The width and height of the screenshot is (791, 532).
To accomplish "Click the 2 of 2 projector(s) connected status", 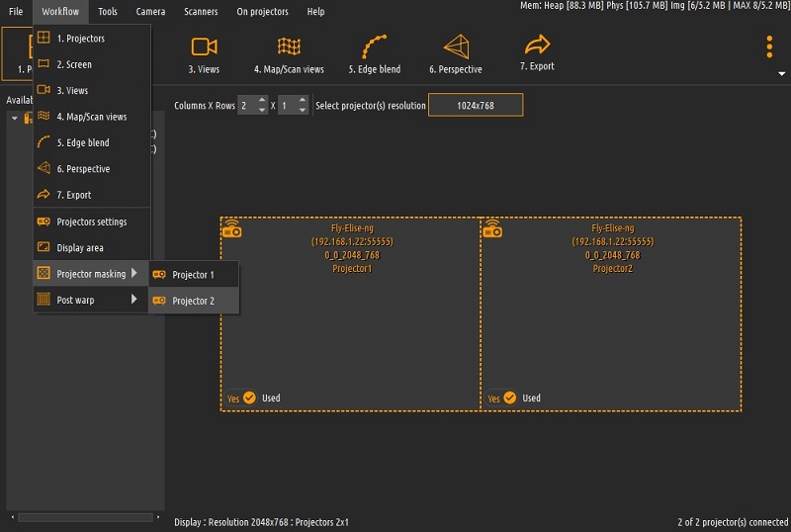I will pos(733,522).
